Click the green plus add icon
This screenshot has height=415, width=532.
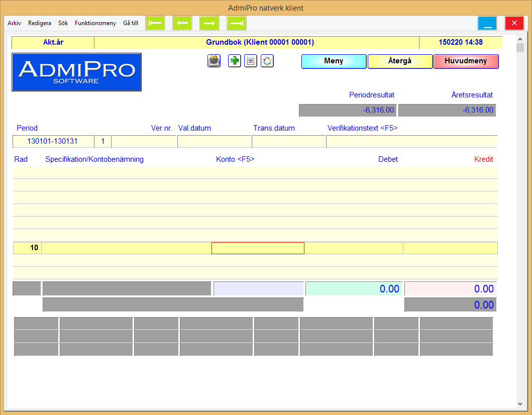coord(235,61)
